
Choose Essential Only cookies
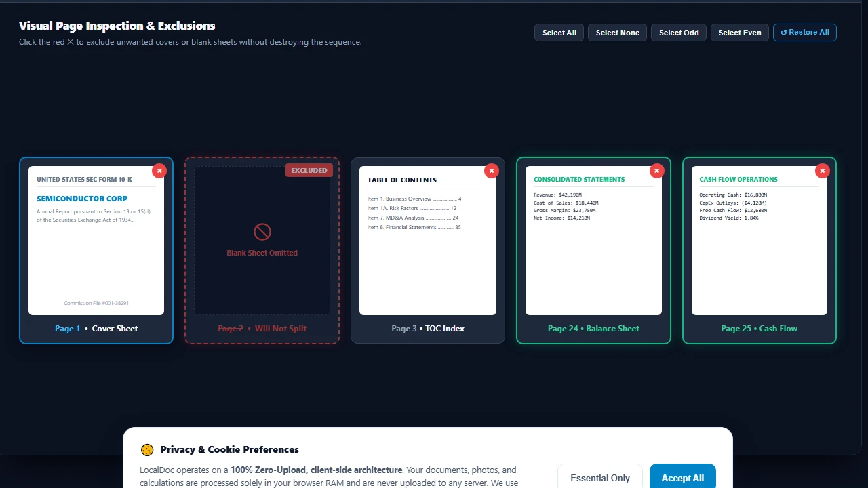tap(600, 478)
